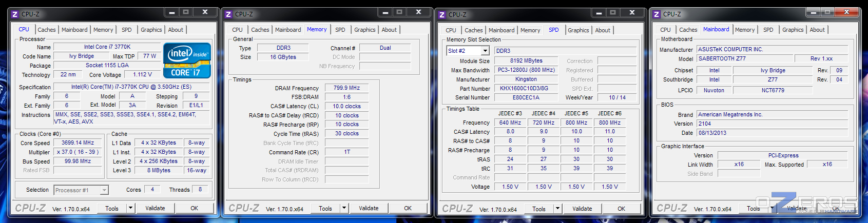Open Graphics tab in the CPU window
The height and width of the screenshot is (223, 868).
click(x=151, y=30)
